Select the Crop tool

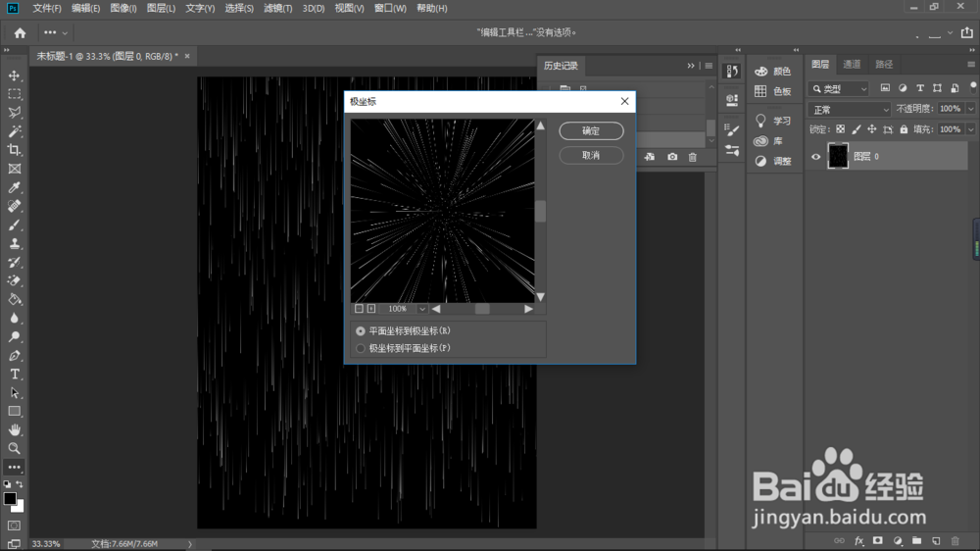click(15, 150)
